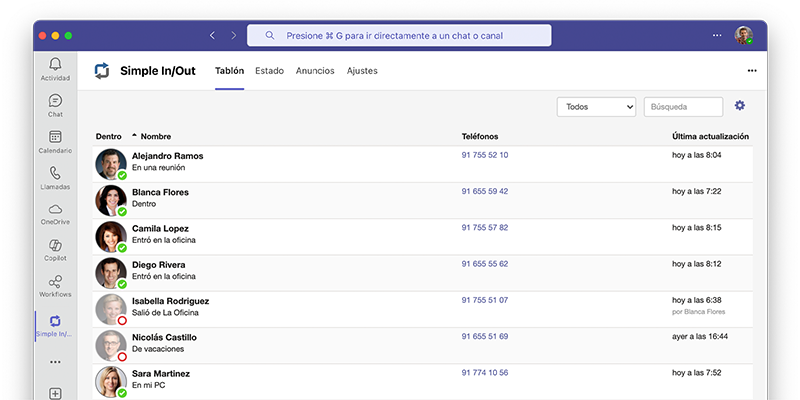Open the Llamadas phone icon
Image resolution: width=800 pixels, height=400 pixels.
[55, 173]
